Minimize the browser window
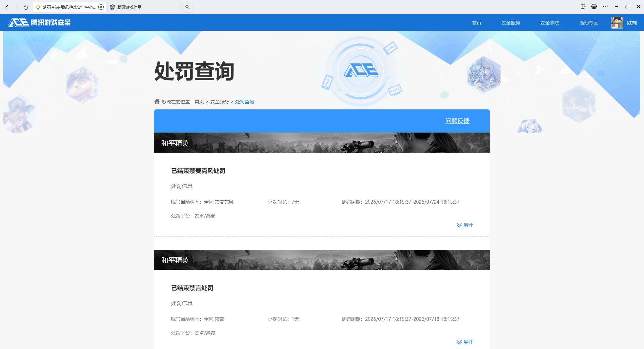The image size is (644, 349). click(616, 6)
